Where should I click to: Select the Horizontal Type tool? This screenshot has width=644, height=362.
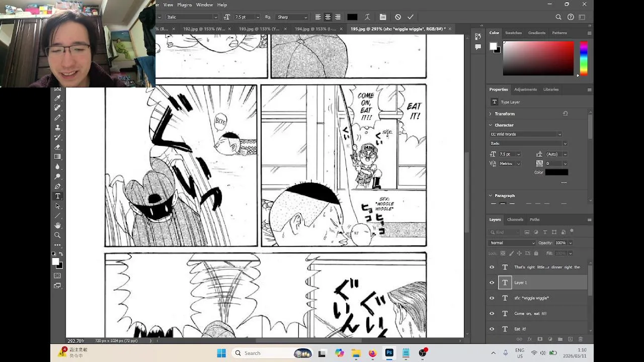57,196
